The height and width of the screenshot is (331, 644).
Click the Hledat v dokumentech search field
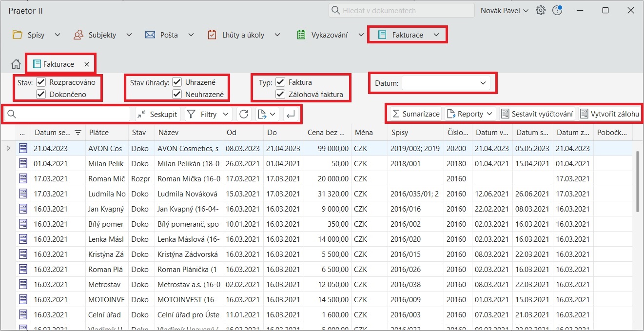click(401, 10)
